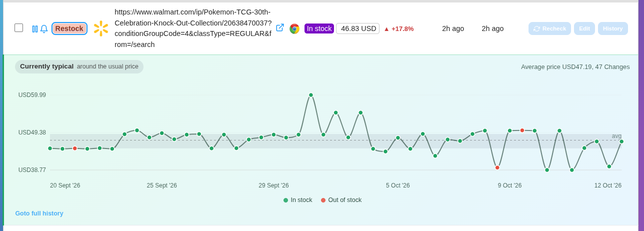The height and width of the screenshot is (231, 644).
Task: Select the USD59.99 peak data point
Action: (311, 95)
